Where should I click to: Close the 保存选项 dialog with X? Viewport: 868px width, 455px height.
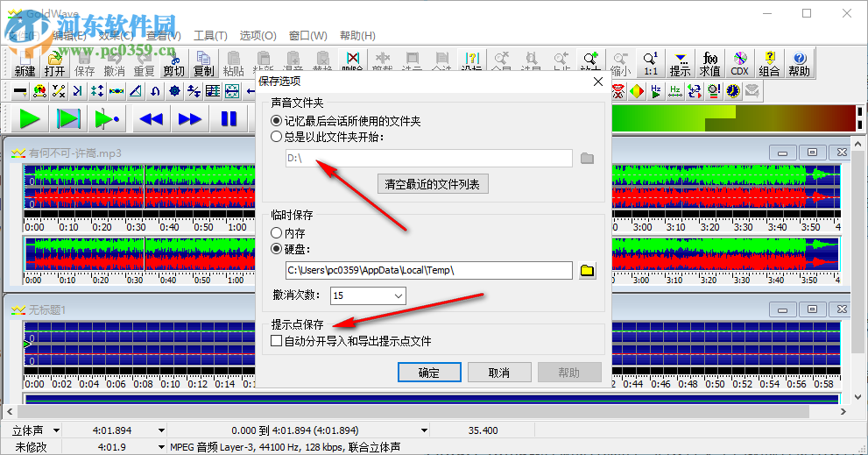[598, 82]
